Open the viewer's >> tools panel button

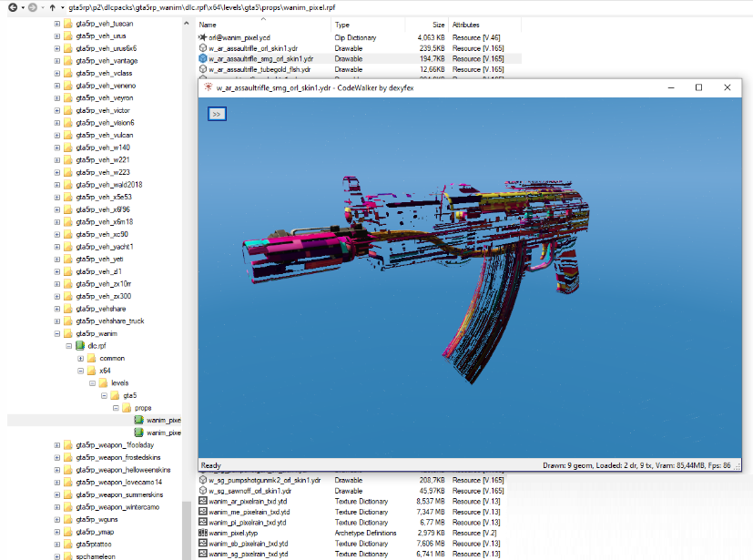(217, 114)
